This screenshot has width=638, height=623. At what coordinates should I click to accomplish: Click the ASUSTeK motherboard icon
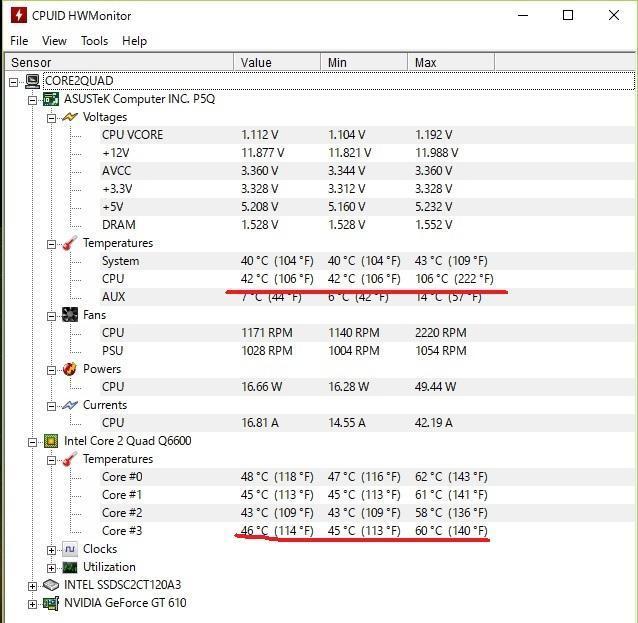point(51,99)
